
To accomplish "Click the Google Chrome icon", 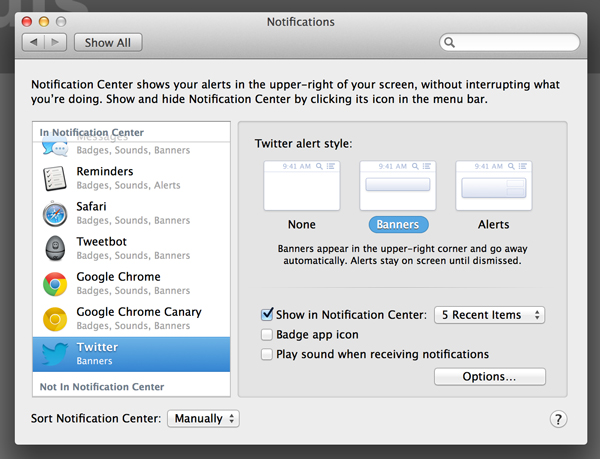I will (55, 284).
